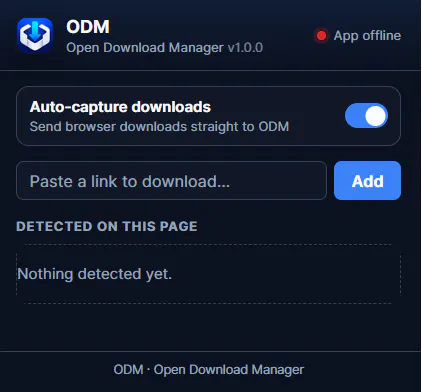The image size is (422, 392).
Task: Click Open Download Manager v1.0.0 subtitle
Action: click(165, 48)
